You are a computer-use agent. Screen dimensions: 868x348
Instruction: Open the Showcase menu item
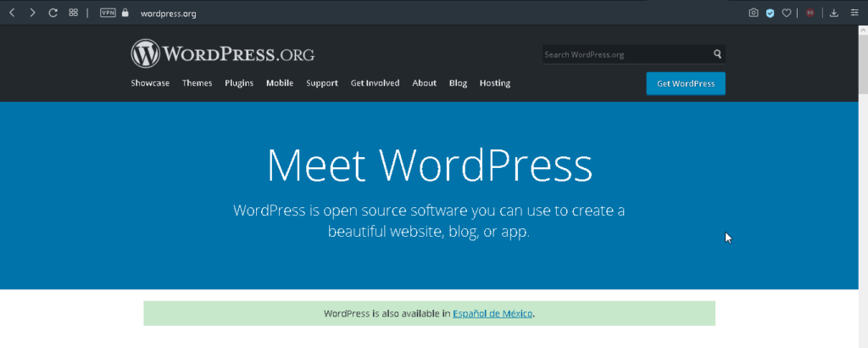tap(150, 83)
